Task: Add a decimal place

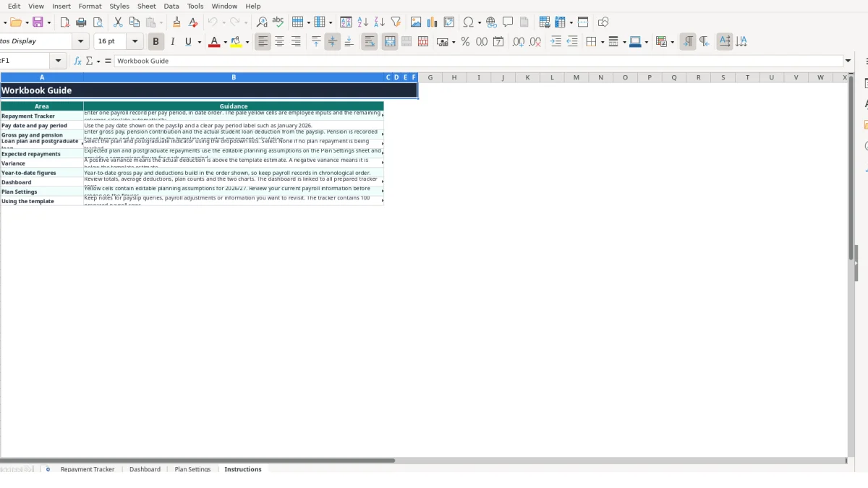Action: pyautogui.click(x=519, y=42)
